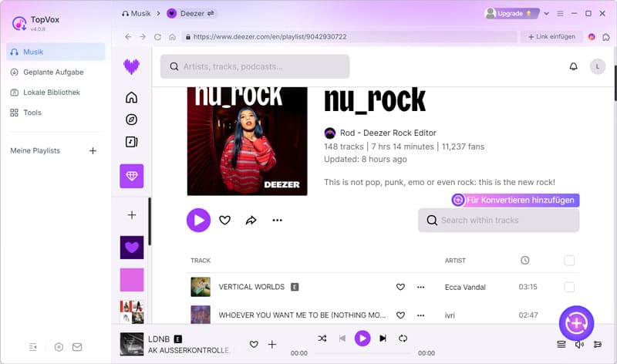Like the WHOEVER YOU WANT ME TO BE track

[400, 315]
